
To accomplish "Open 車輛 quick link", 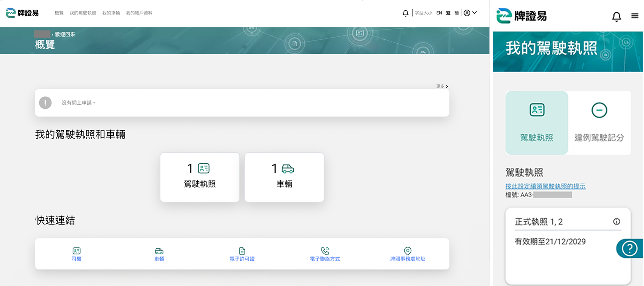I will (159, 254).
